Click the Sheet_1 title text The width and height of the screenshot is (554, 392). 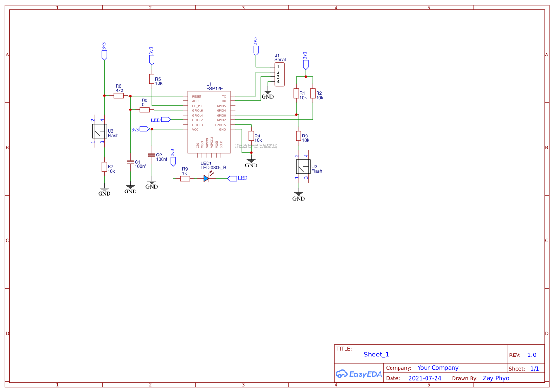pos(376,355)
